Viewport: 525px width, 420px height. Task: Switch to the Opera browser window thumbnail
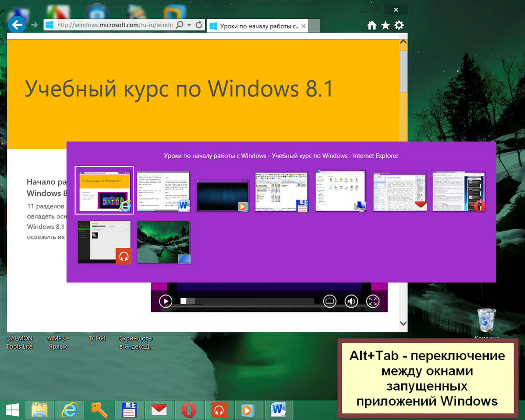pos(459,192)
